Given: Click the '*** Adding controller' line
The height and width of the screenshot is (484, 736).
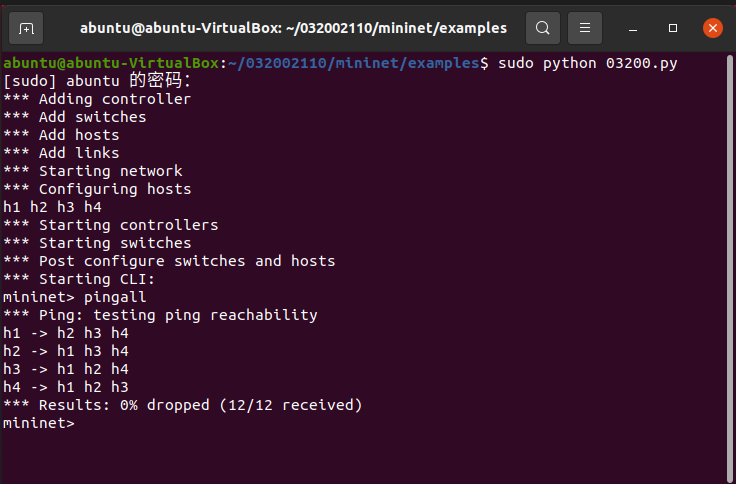Looking at the screenshot, I should pyautogui.click(x=97, y=99).
